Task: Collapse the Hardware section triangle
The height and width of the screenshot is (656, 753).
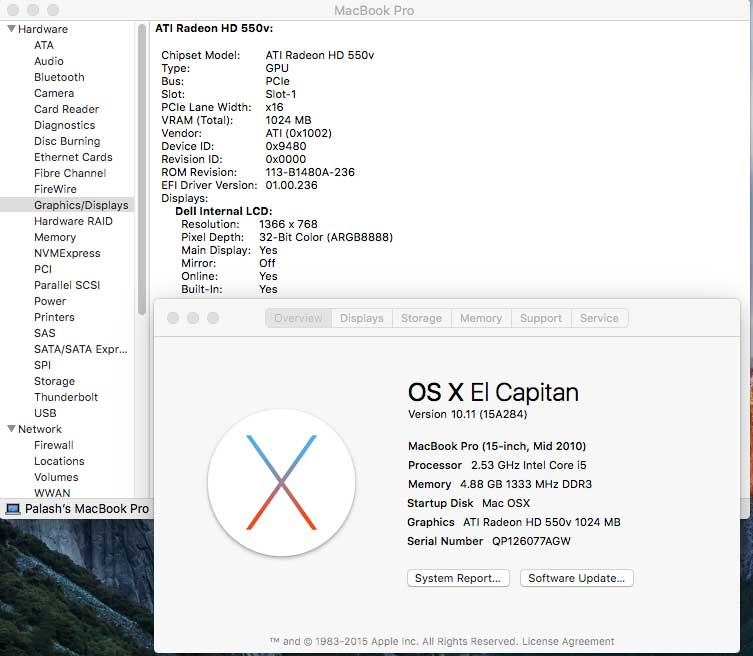Action: coord(12,29)
